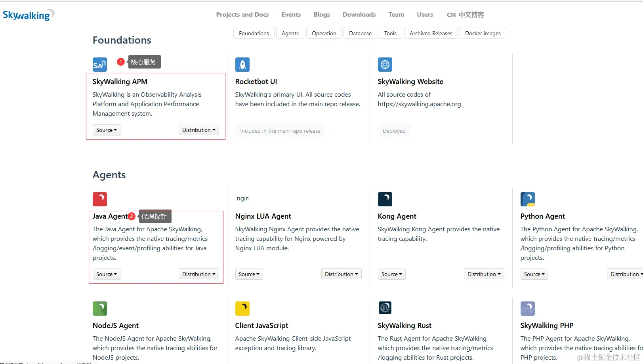Click SkyWalking Rust title

click(404, 326)
